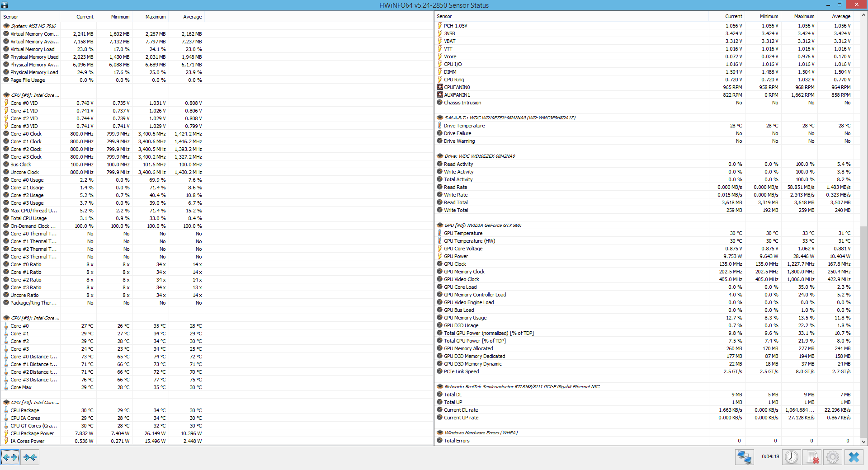
Task: Click the left panel Maximum column header
Action: coord(151,17)
